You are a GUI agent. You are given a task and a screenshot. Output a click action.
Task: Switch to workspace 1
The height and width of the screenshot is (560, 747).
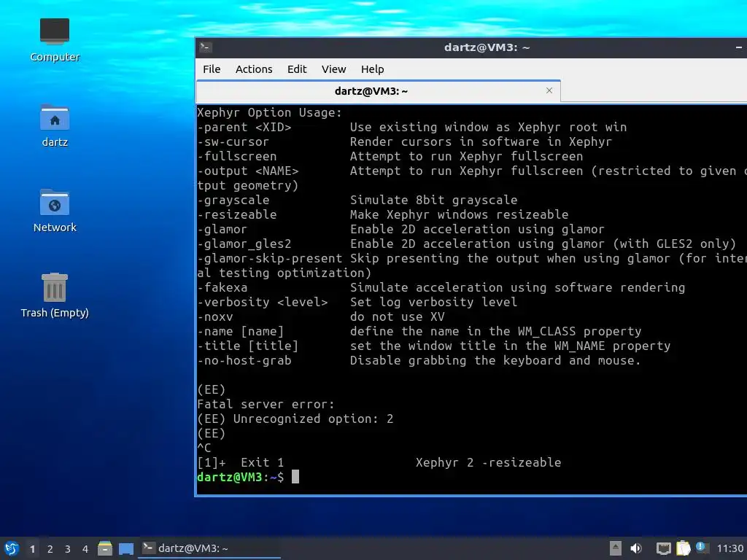click(x=32, y=549)
